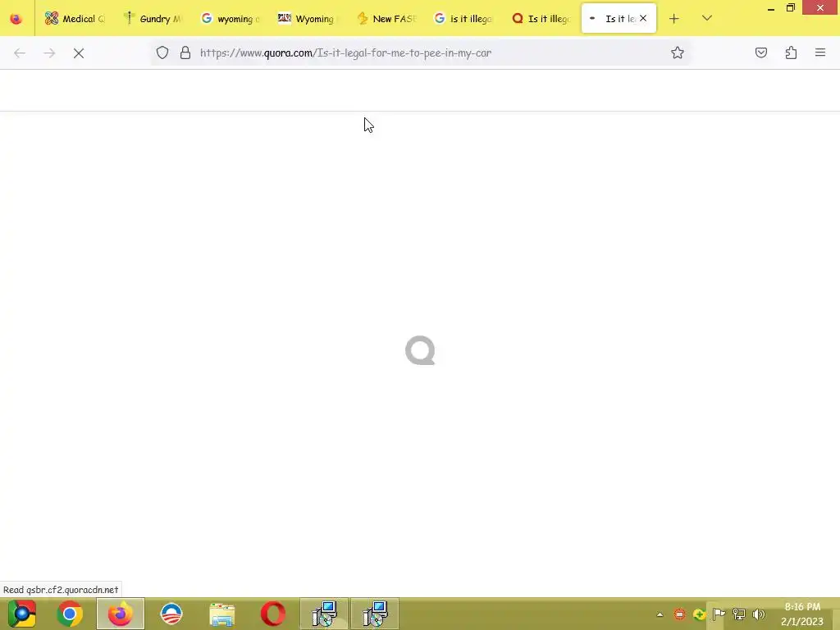The image size is (840, 630).
Task: Open the 'wyoming' Google search tab
Action: (x=231, y=19)
